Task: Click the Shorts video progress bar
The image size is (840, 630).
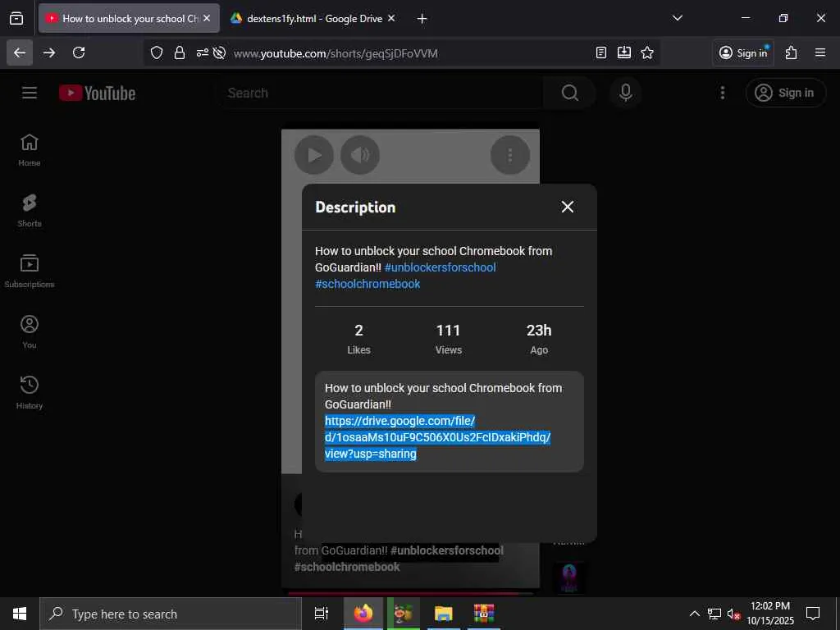Action: click(x=410, y=593)
